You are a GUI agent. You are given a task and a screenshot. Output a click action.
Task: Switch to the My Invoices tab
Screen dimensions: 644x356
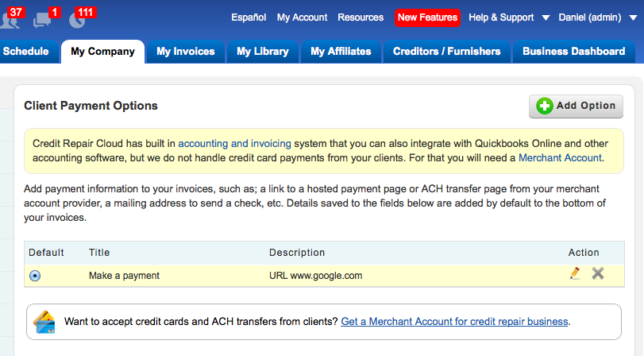tap(186, 52)
